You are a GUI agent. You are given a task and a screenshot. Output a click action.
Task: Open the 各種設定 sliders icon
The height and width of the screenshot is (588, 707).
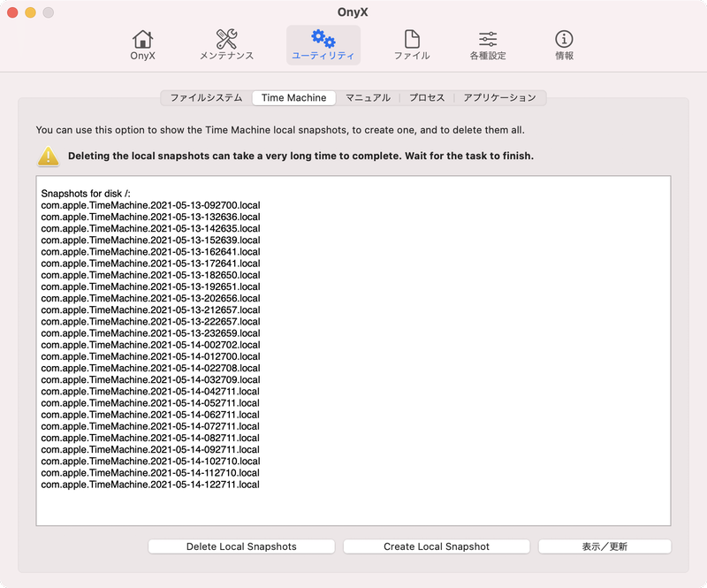[488, 45]
